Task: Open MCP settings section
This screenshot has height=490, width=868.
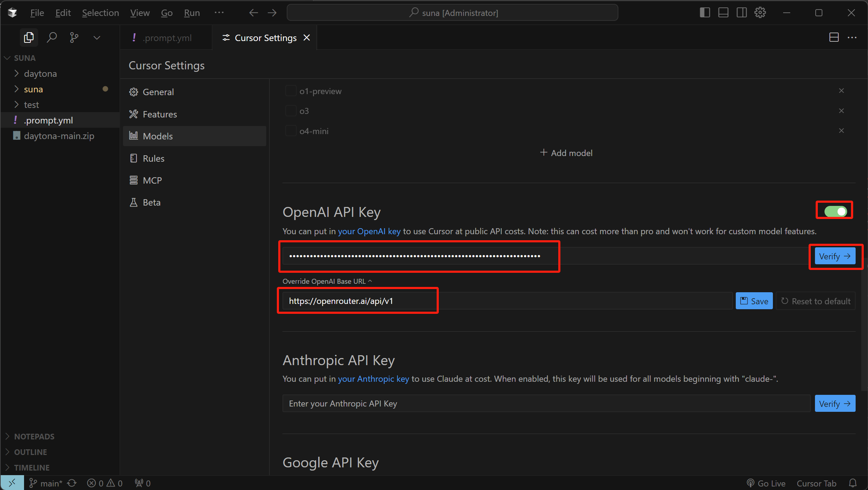Action: [194, 180]
